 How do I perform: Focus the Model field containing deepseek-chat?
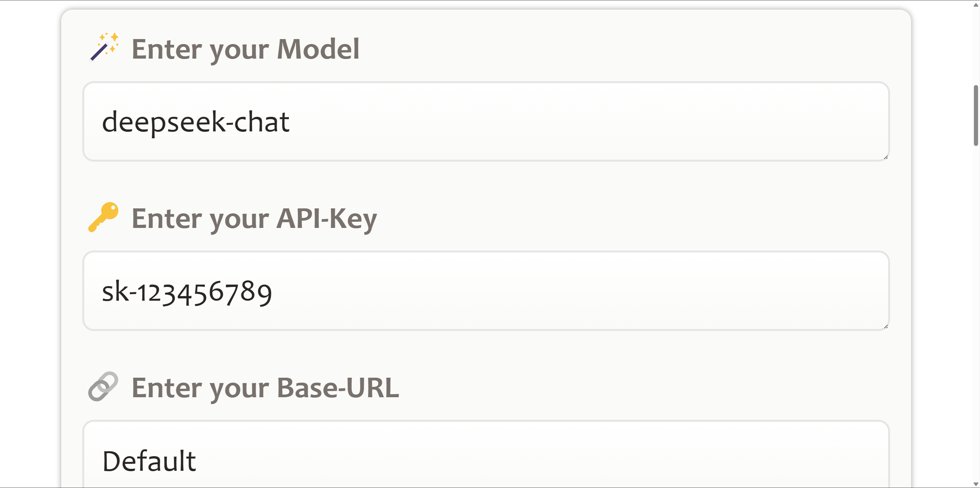[x=486, y=121]
